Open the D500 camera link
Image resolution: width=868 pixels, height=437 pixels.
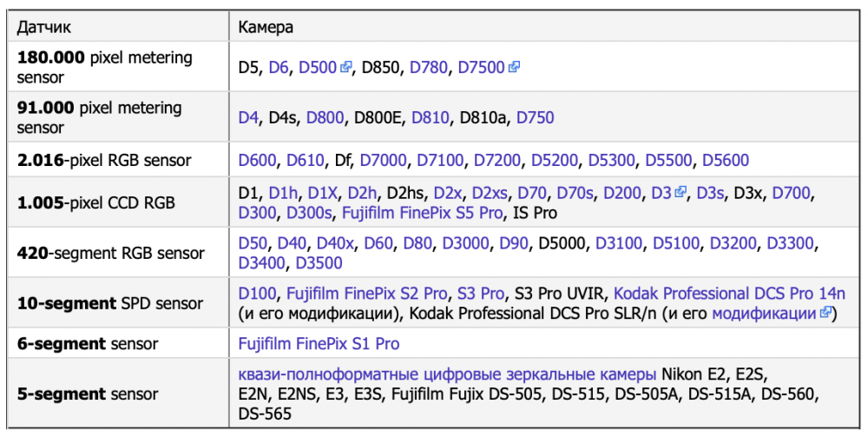pyautogui.click(x=318, y=68)
